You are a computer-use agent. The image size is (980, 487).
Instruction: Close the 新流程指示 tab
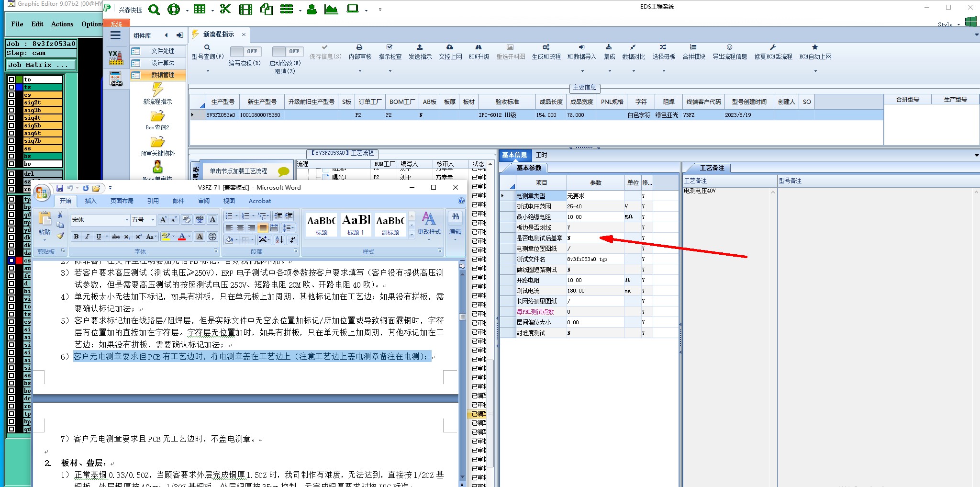[244, 34]
